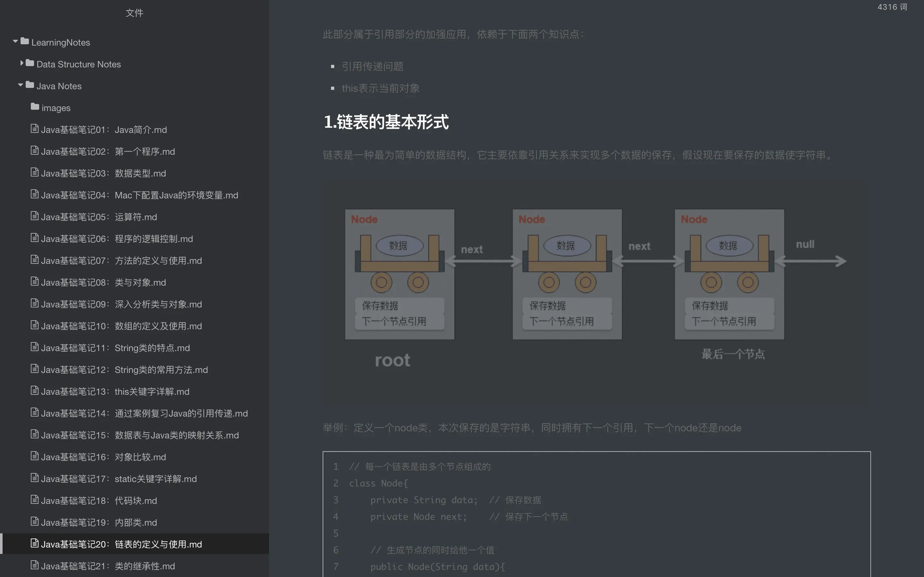Image resolution: width=924 pixels, height=577 pixels.
Task: Collapse the Java Notes folder arrow
Action: tap(20, 85)
